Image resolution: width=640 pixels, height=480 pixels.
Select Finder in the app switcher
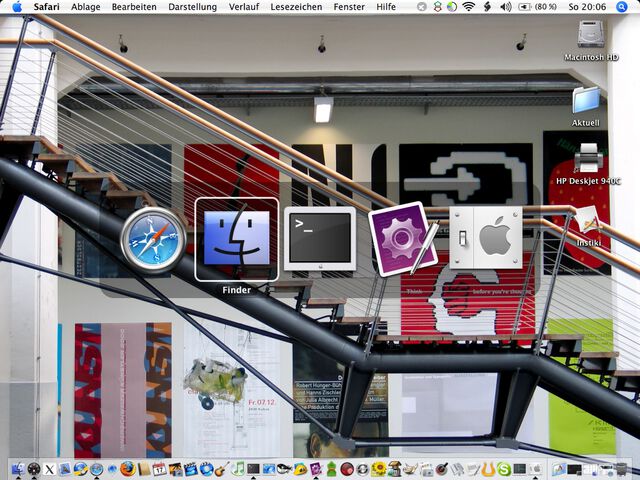coord(237,240)
